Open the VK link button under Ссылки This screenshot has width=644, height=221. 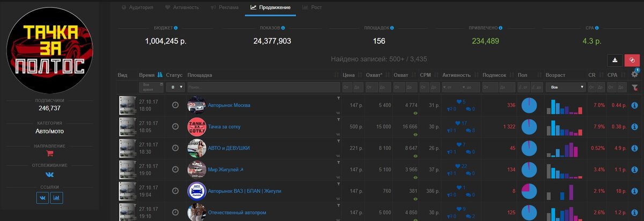(x=42, y=198)
